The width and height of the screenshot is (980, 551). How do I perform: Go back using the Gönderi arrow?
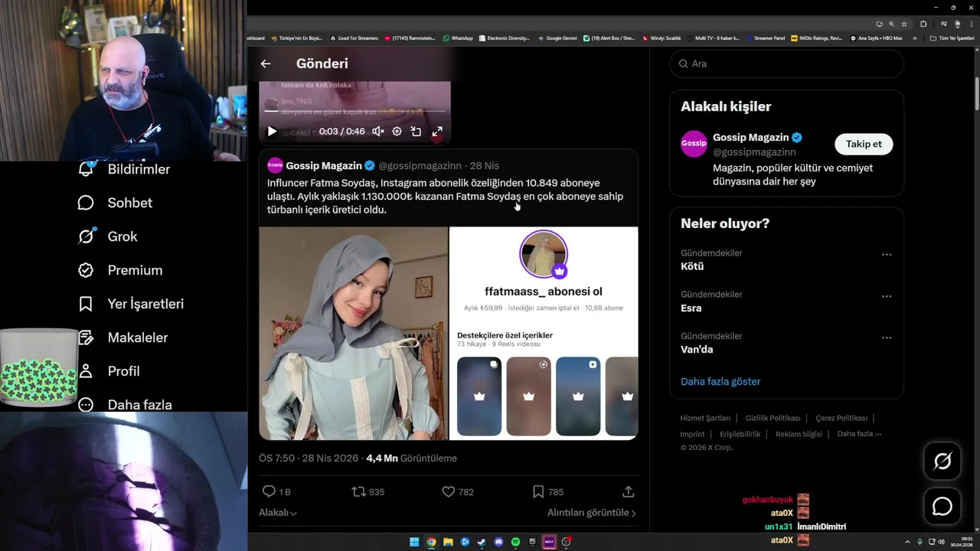pos(266,64)
